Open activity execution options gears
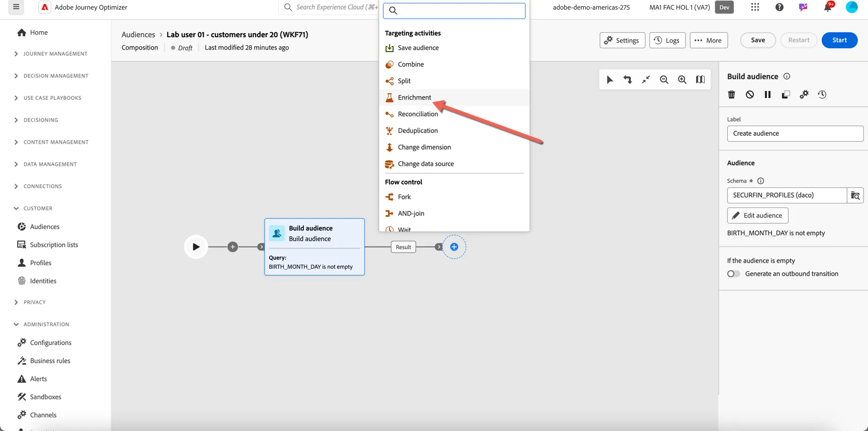868x431 pixels. (804, 94)
